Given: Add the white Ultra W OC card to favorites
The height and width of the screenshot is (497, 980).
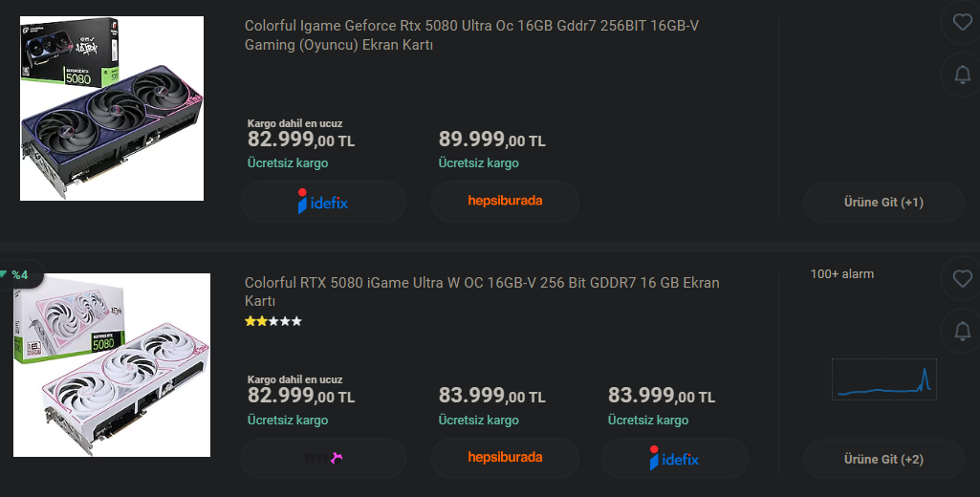Looking at the screenshot, I should coord(963,278).
